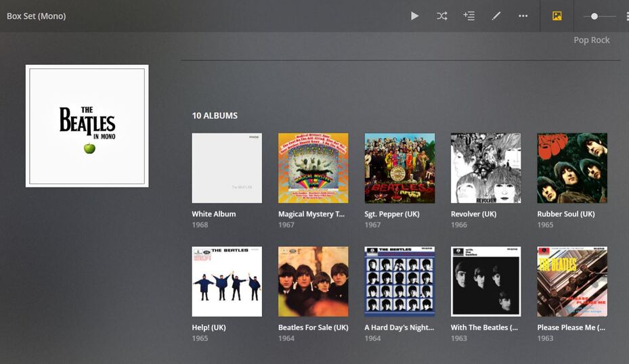This screenshot has width=629, height=364.
Task: Click year 1964 under A Hard Day's Night...
Action: (x=372, y=338)
